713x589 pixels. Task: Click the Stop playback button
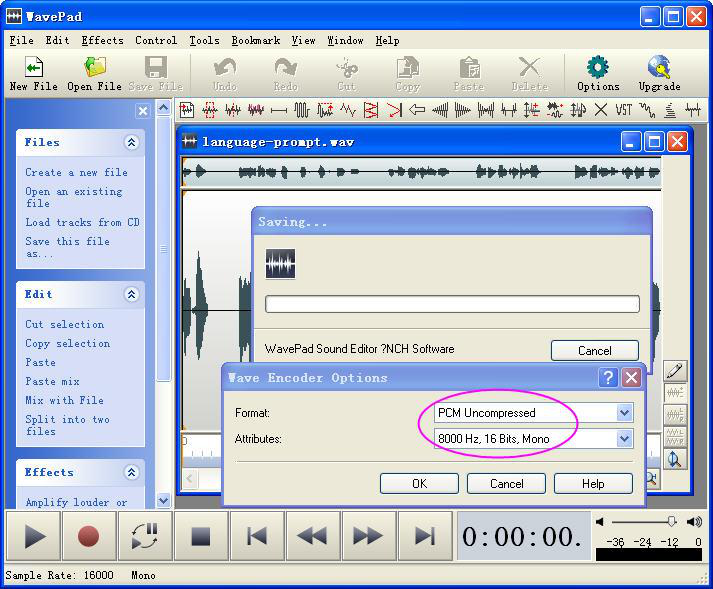[x=201, y=536]
